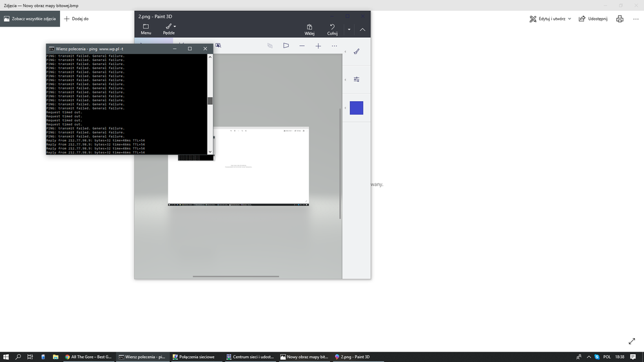Open the brush panel icon in sidebar
The width and height of the screenshot is (644, 362).
(356, 52)
